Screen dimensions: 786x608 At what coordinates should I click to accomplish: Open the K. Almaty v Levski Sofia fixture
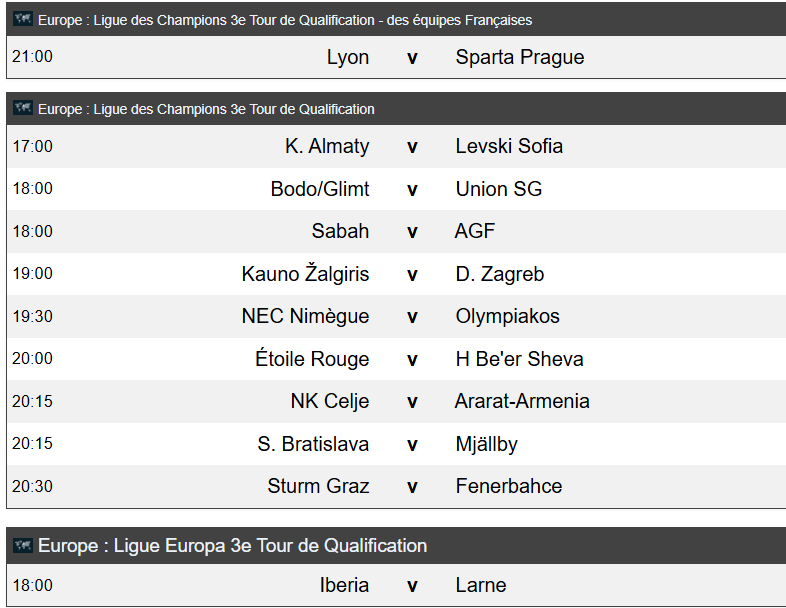[397, 146]
